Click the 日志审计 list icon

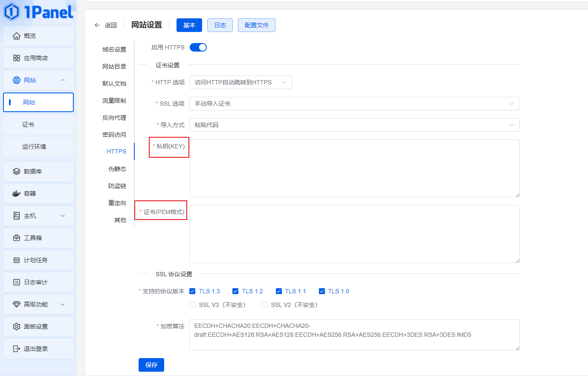pos(17,282)
